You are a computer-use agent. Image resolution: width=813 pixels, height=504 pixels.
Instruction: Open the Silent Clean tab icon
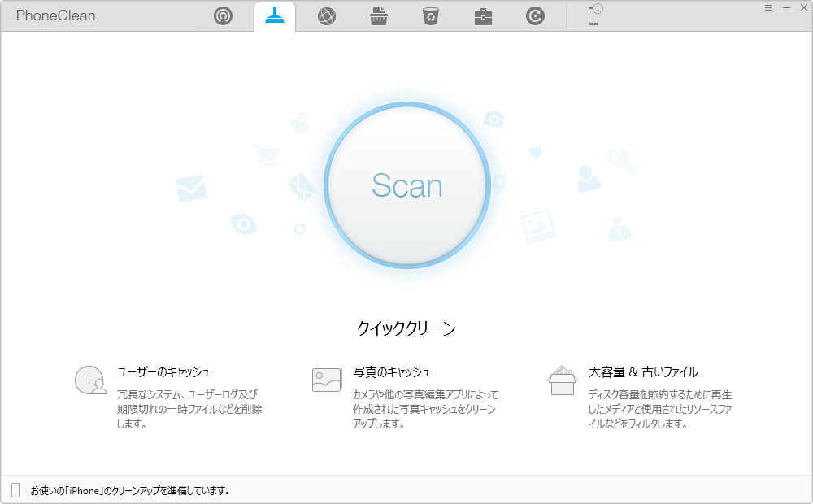(223, 16)
